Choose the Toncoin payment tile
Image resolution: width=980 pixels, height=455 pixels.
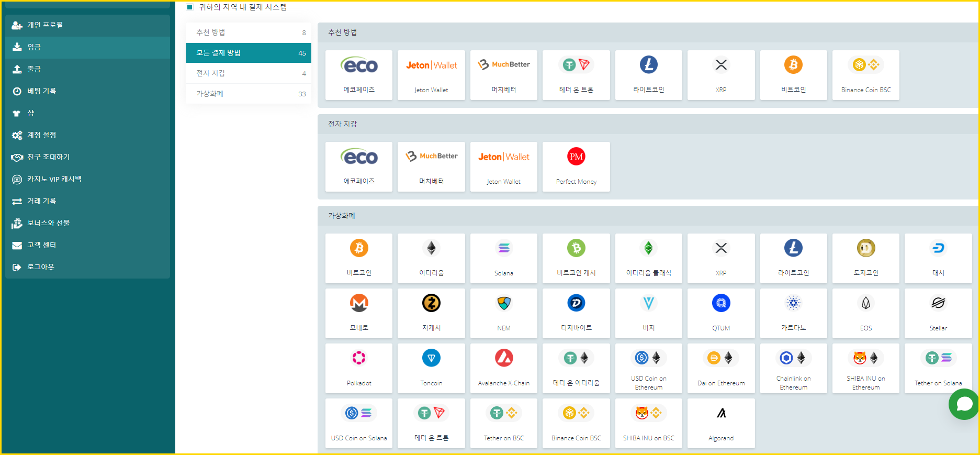pos(431,368)
